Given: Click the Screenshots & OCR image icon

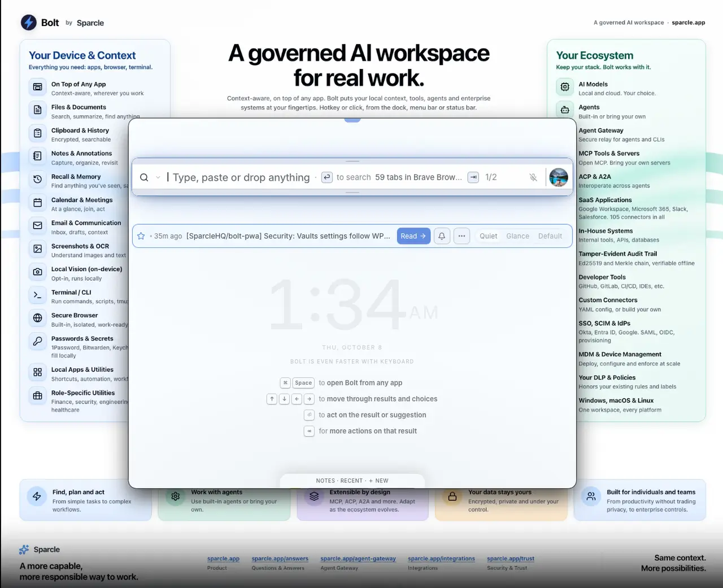Looking at the screenshot, I should tap(38, 249).
